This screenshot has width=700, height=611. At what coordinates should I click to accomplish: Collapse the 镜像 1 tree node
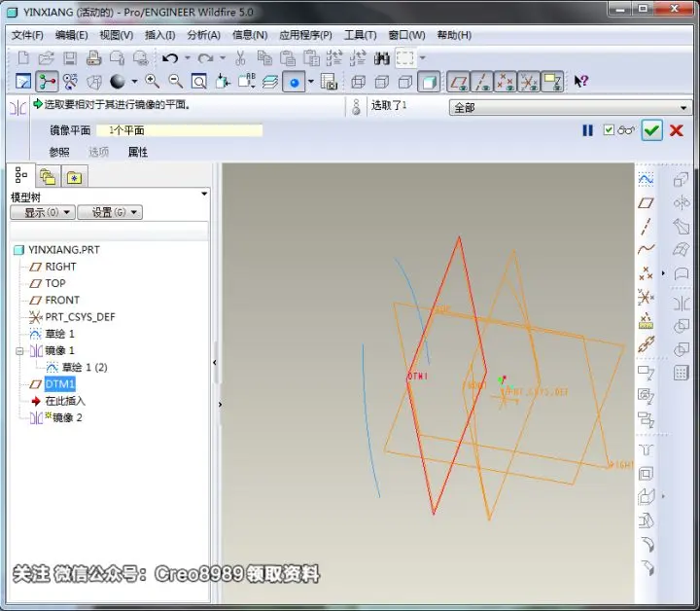[x=19, y=351]
